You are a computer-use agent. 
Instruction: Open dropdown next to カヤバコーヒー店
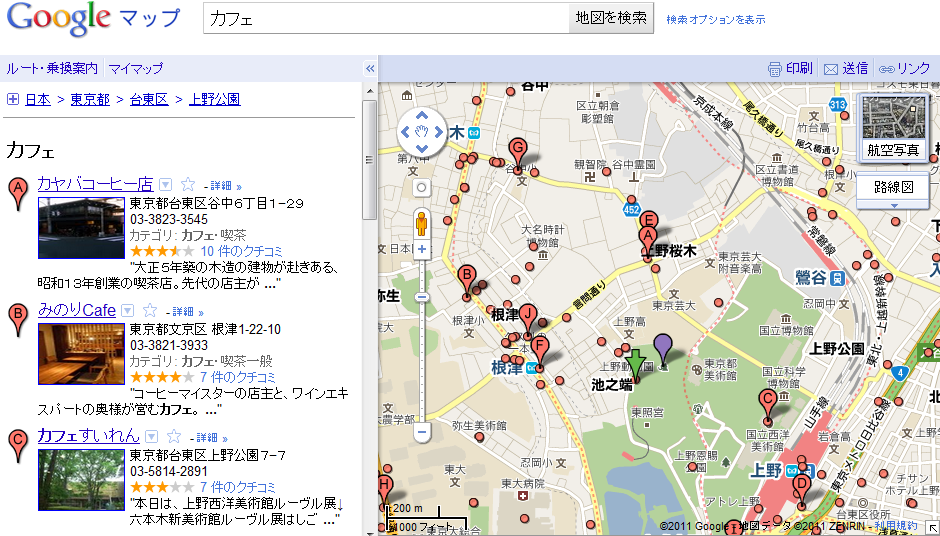pos(165,184)
